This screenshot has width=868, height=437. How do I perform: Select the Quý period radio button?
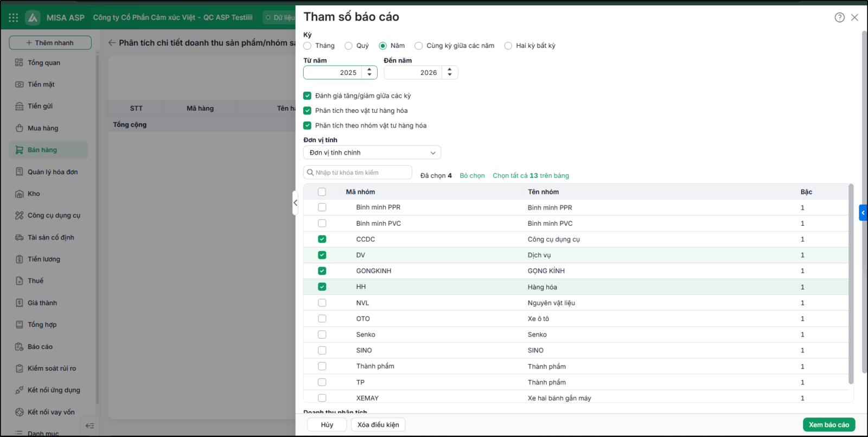(x=349, y=46)
